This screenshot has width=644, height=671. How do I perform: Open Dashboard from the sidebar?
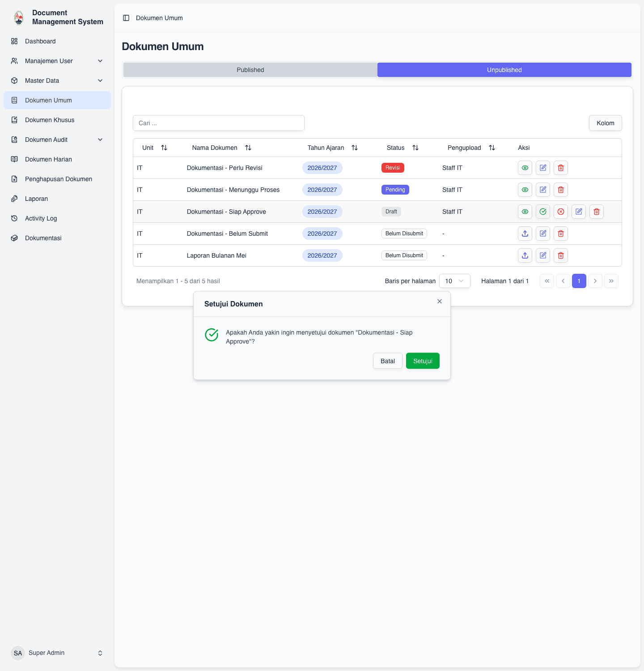pos(57,41)
